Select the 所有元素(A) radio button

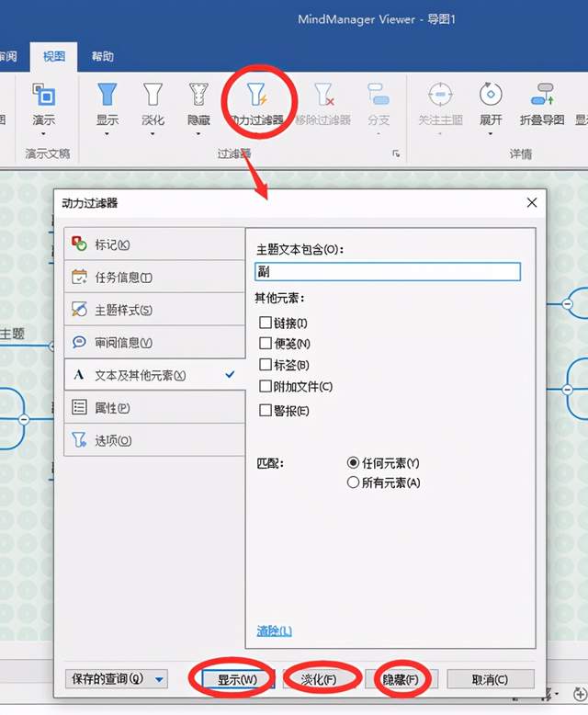353,482
